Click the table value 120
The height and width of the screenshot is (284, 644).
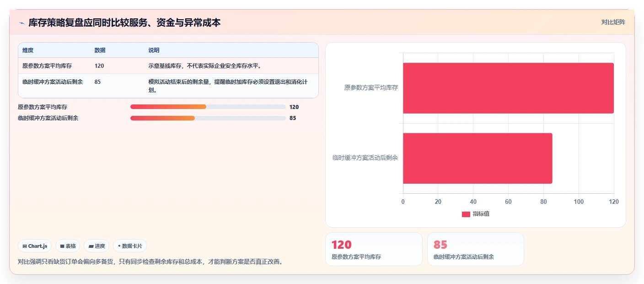click(99, 66)
